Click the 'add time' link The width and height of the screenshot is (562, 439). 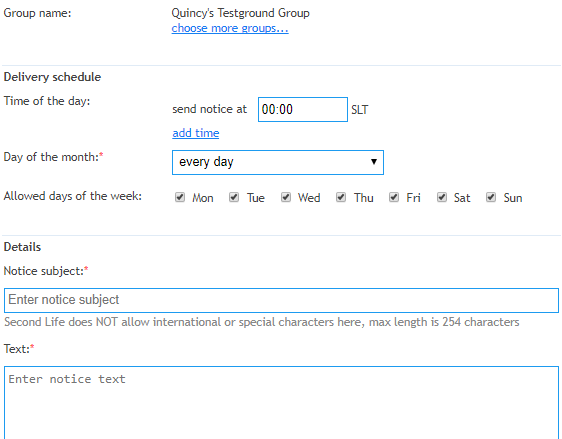click(196, 133)
